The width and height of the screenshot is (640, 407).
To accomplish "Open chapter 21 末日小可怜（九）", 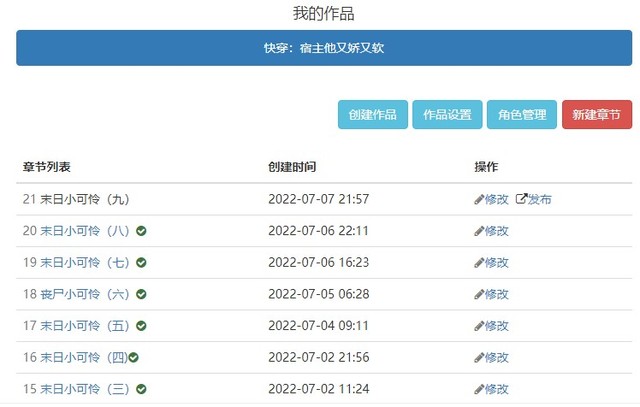I will [x=76, y=200].
